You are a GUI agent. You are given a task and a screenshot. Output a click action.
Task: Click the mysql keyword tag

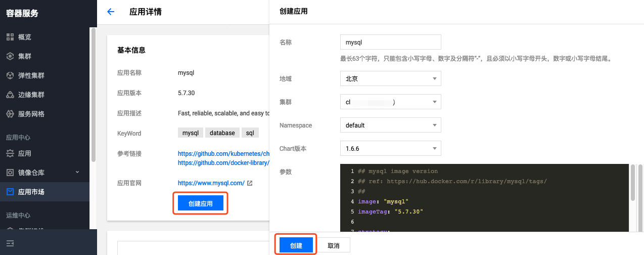pyautogui.click(x=191, y=133)
